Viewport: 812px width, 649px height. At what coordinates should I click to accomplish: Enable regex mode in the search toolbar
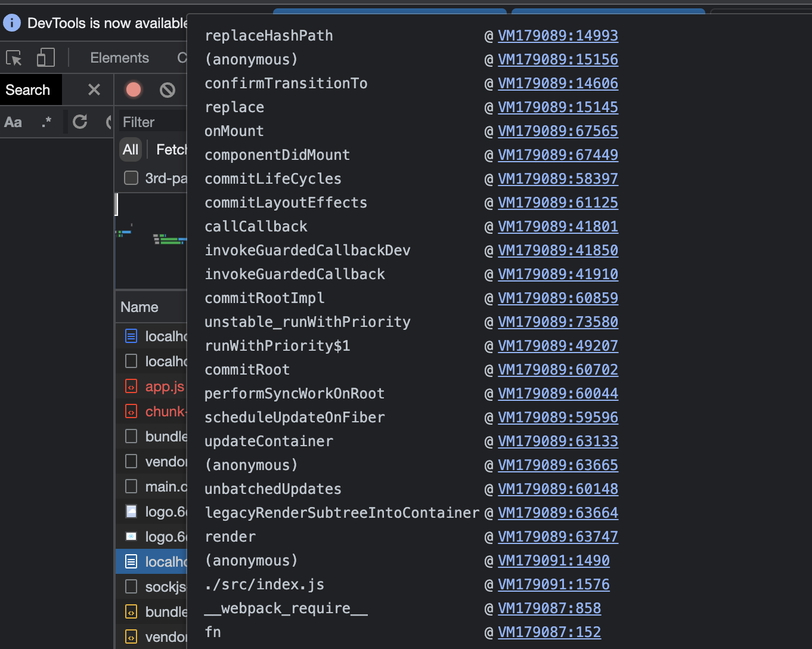[x=47, y=122]
